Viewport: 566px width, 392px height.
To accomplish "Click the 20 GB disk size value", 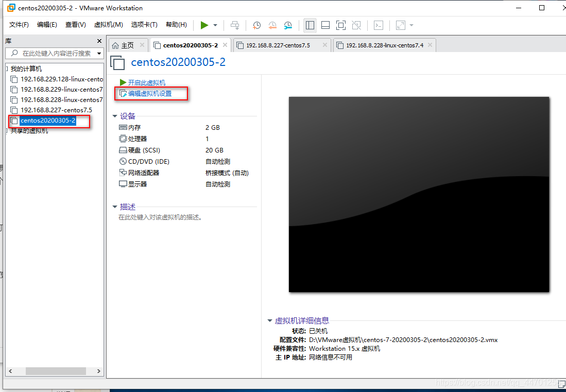I will click(214, 150).
